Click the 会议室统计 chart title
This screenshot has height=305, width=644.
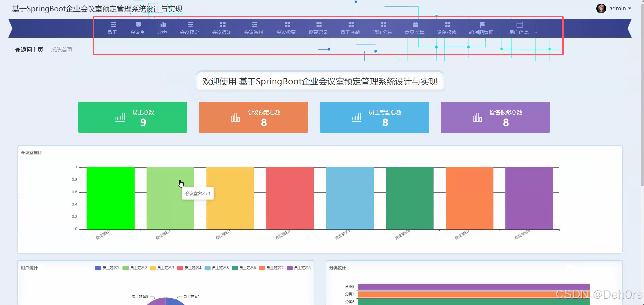[x=32, y=153]
